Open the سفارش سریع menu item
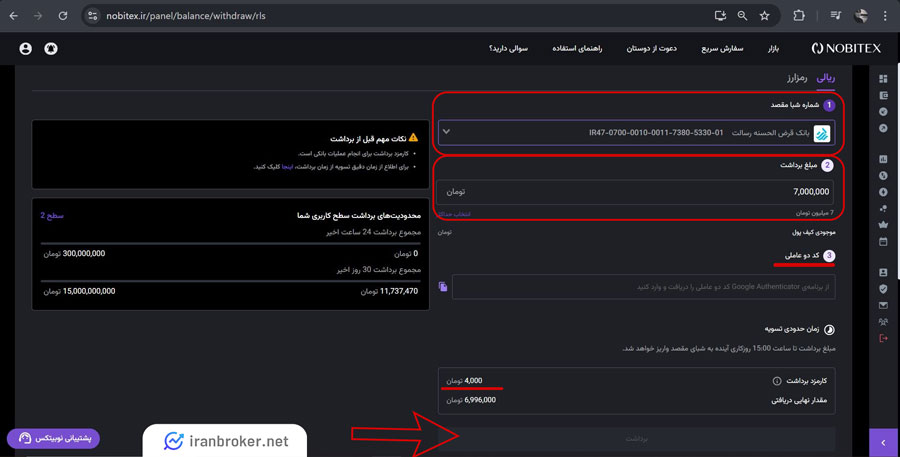The width and height of the screenshot is (900, 457). 722,49
